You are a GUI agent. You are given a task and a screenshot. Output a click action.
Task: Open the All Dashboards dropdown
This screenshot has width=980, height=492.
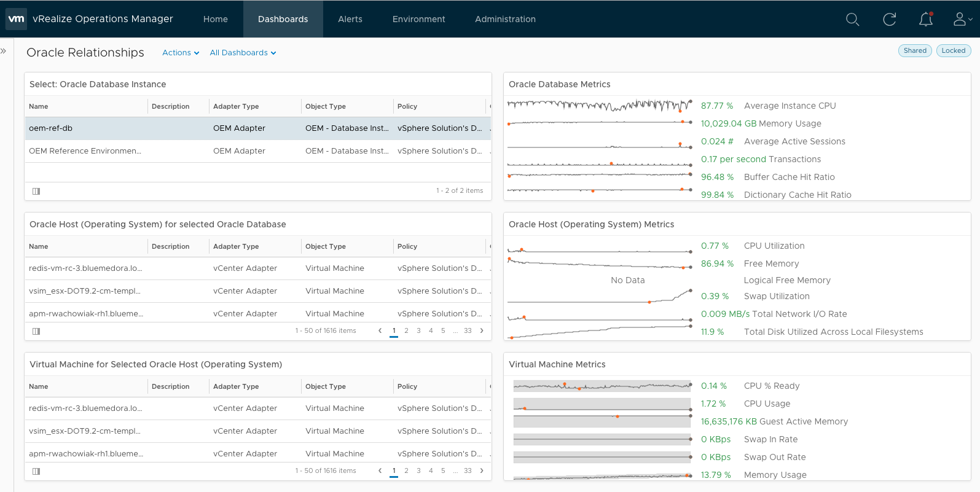tap(243, 53)
